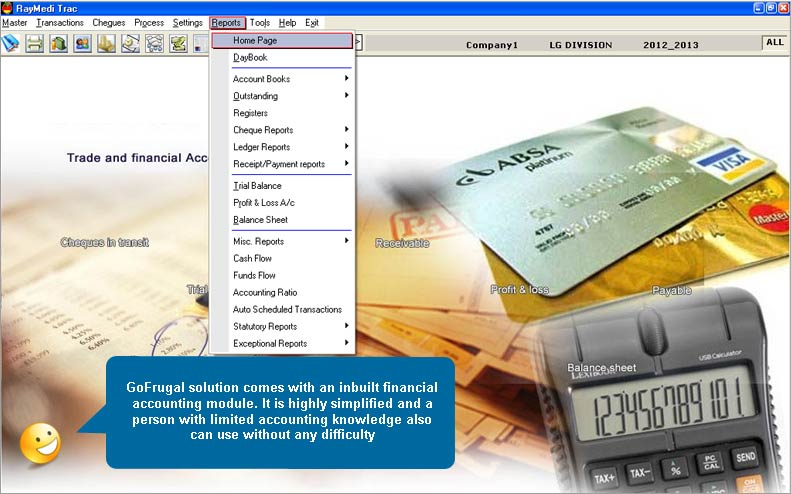Expand the Misc. Reports submenu
Image resolution: width=791 pixels, height=494 pixels.
tap(282, 241)
